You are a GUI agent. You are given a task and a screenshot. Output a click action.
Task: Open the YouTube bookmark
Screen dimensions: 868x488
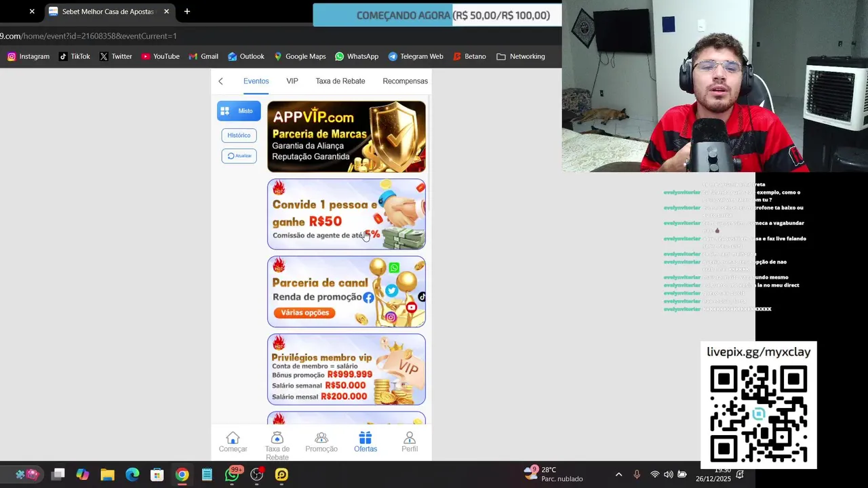[161, 56]
